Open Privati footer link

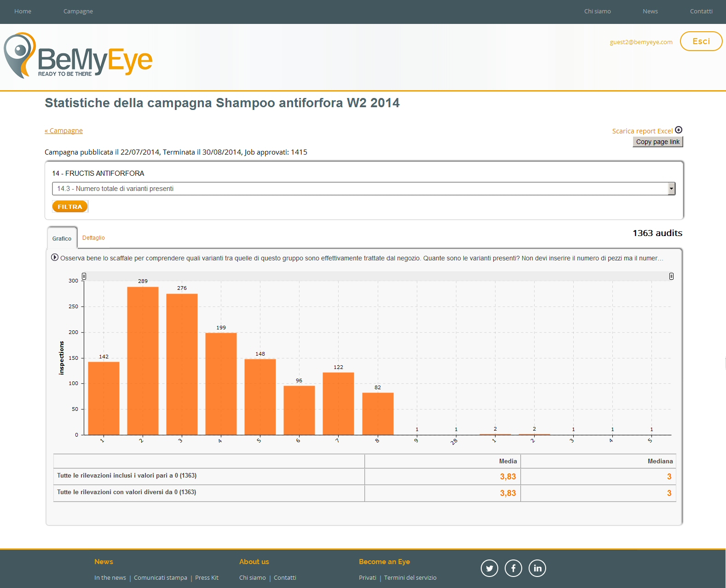[368, 578]
